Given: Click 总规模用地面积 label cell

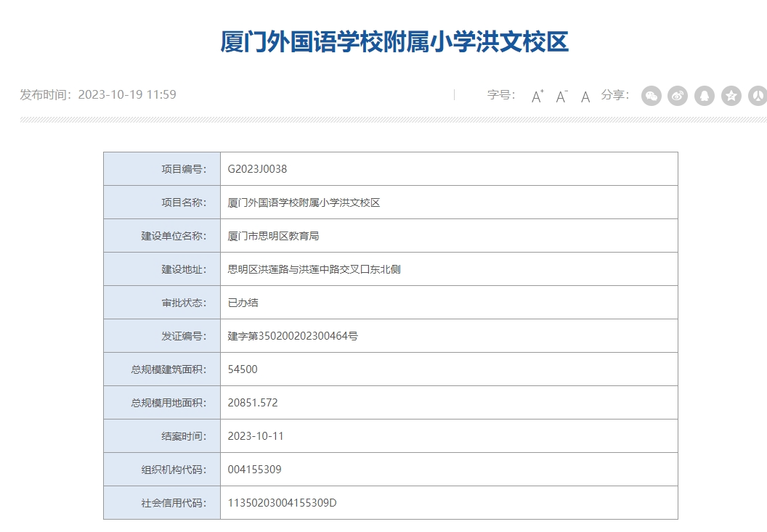Looking at the screenshot, I should [x=162, y=402].
